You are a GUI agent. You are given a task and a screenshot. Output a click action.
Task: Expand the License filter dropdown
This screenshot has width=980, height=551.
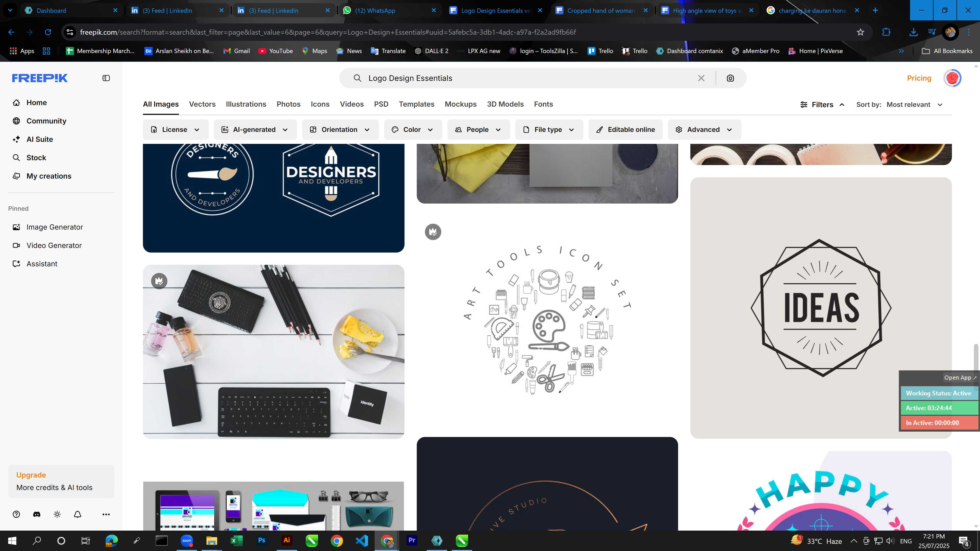tap(175, 130)
